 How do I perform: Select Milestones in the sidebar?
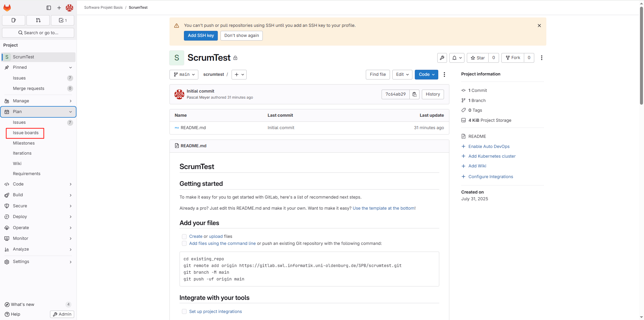pos(24,143)
